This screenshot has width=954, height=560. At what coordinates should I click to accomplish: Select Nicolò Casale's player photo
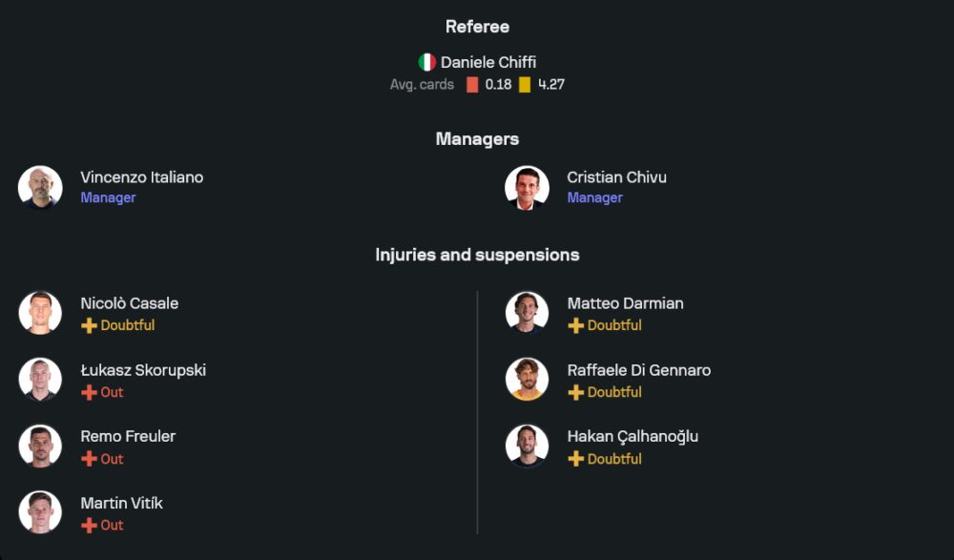[40, 313]
